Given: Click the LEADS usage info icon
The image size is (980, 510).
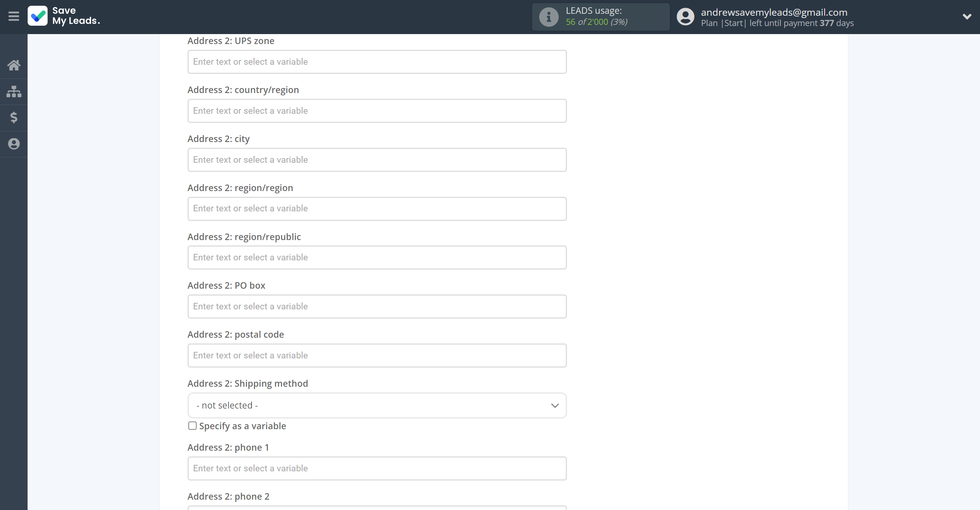Looking at the screenshot, I should coord(549,17).
